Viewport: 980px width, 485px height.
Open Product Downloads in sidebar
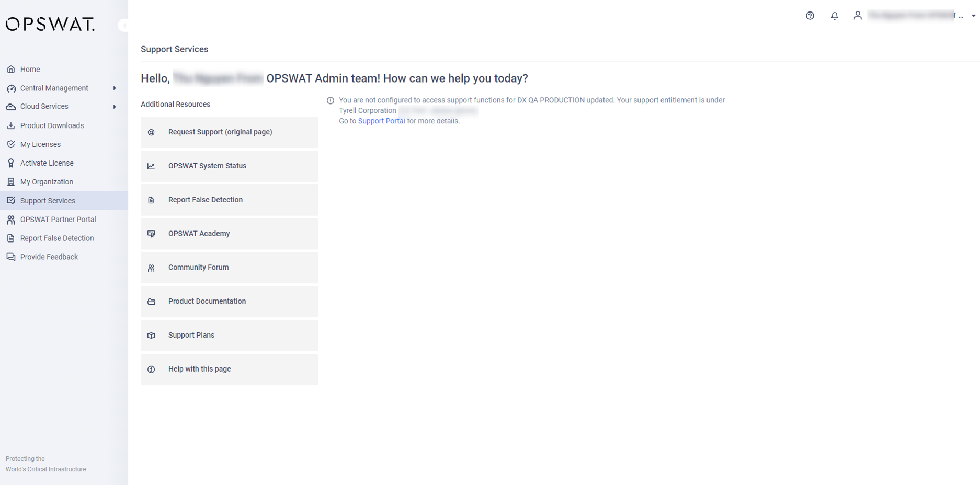pos(64,125)
